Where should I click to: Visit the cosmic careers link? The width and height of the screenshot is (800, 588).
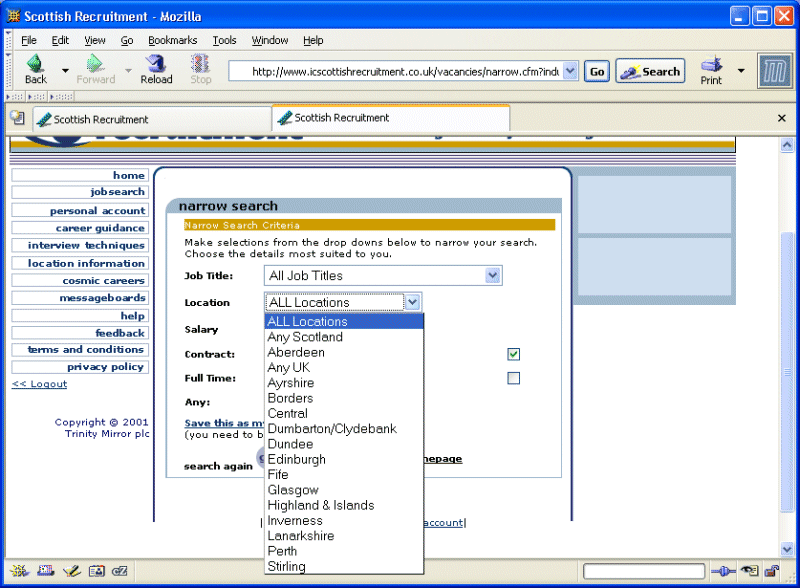pyautogui.click(x=80, y=281)
